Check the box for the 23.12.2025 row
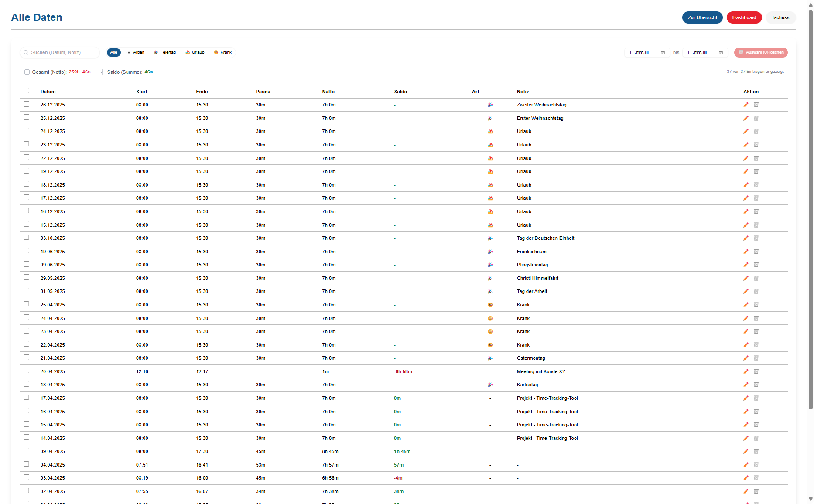The image size is (814, 504). point(26,144)
